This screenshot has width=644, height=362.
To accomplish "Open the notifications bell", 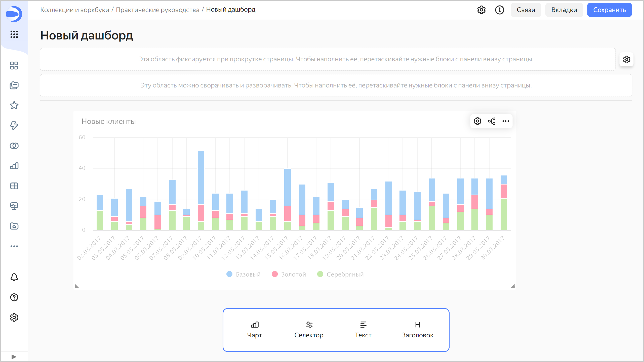I will click(x=14, y=277).
